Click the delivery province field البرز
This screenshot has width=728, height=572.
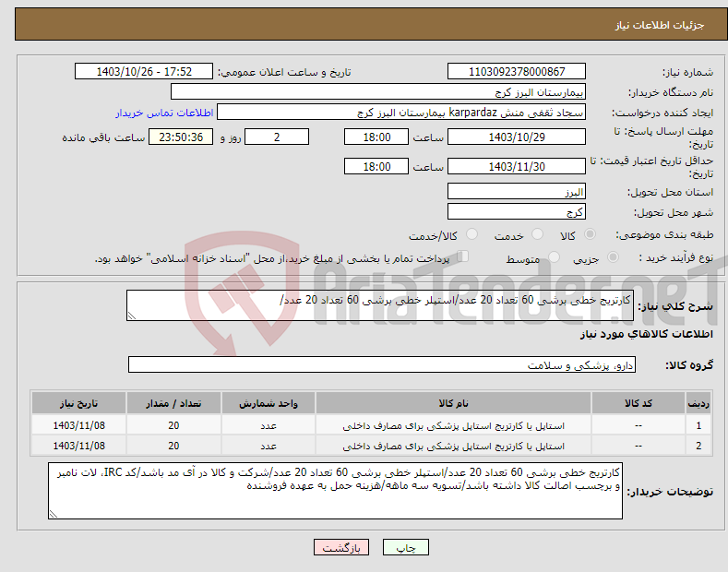517,191
